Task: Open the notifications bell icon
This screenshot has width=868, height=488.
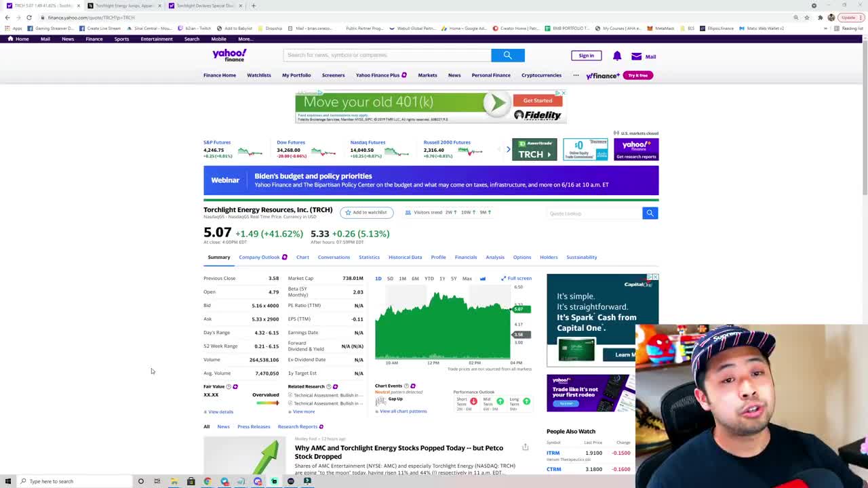Action: [x=617, y=56]
